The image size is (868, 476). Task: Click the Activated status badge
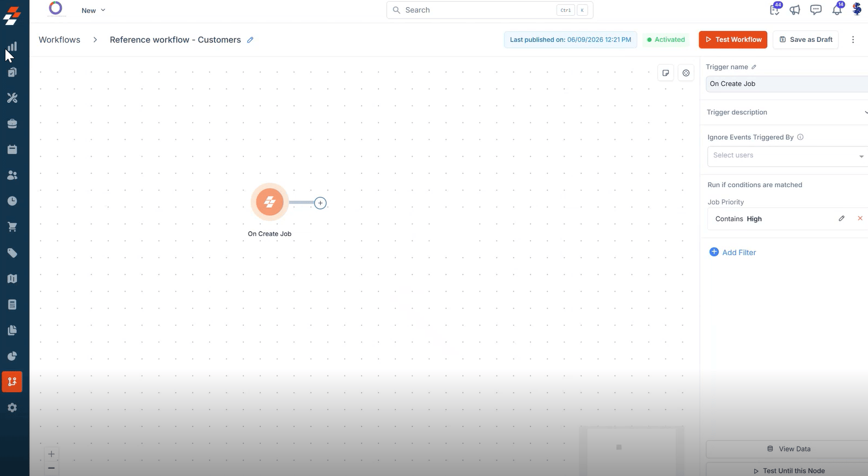666,40
